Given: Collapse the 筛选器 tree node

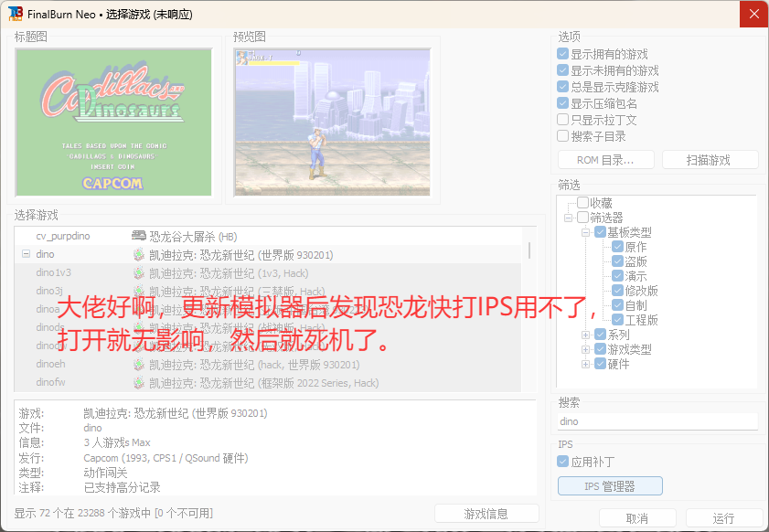Looking at the screenshot, I should click(x=569, y=218).
